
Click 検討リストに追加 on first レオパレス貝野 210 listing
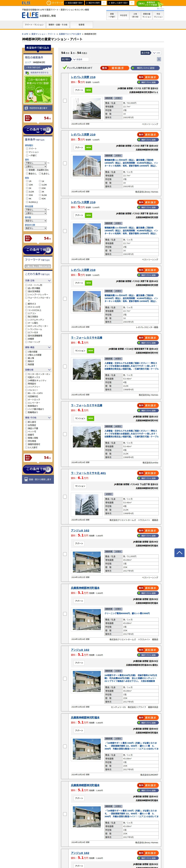click(x=148, y=82)
